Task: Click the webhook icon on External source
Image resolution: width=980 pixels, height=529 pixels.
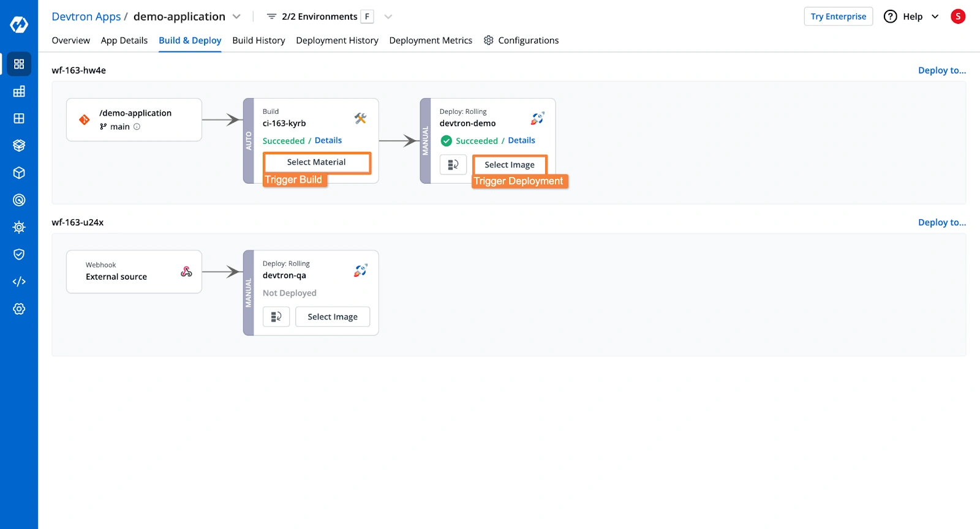Action: point(186,271)
